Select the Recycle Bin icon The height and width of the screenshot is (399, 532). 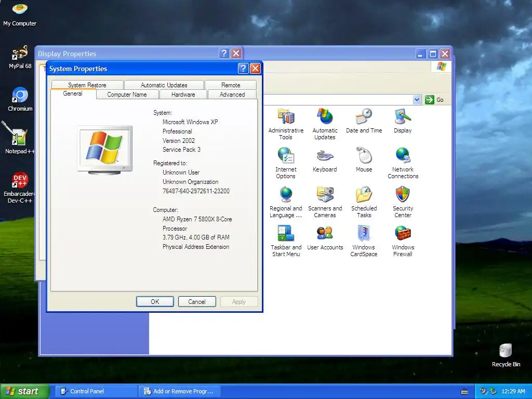(506, 355)
